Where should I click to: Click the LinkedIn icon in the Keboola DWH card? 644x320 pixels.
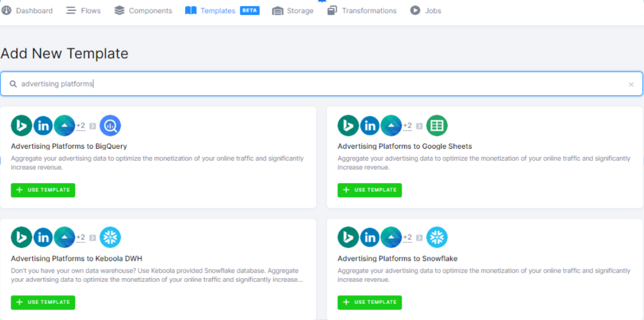(x=43, y=238)
